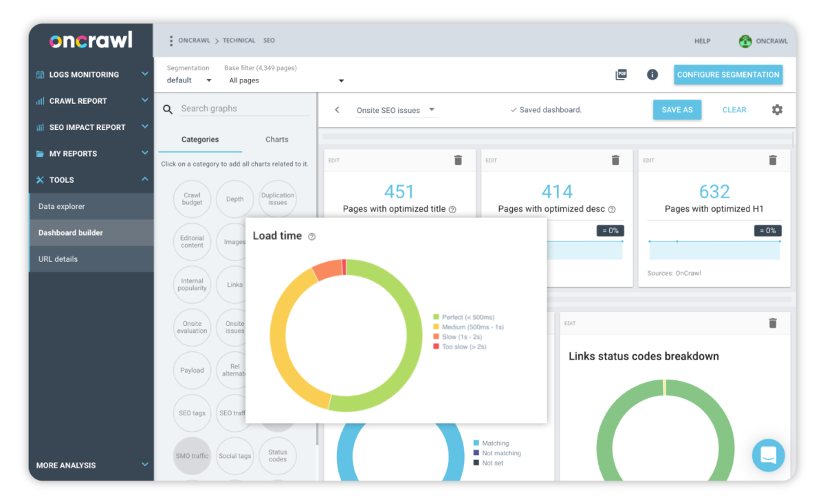Expand the Crawl Report section chevron
Image resolution: width=825 pixels, height=504 pixels.
click(144, 100)
